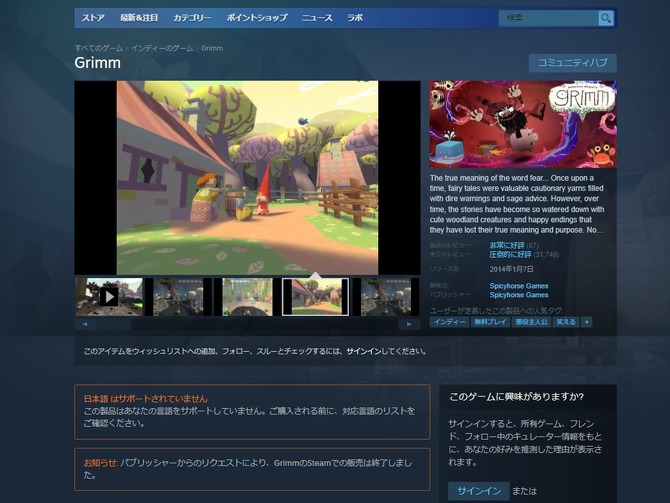Click the サインイン link in wishlist notice
This screenshot has height=503, width=670.
pos(363,351)
